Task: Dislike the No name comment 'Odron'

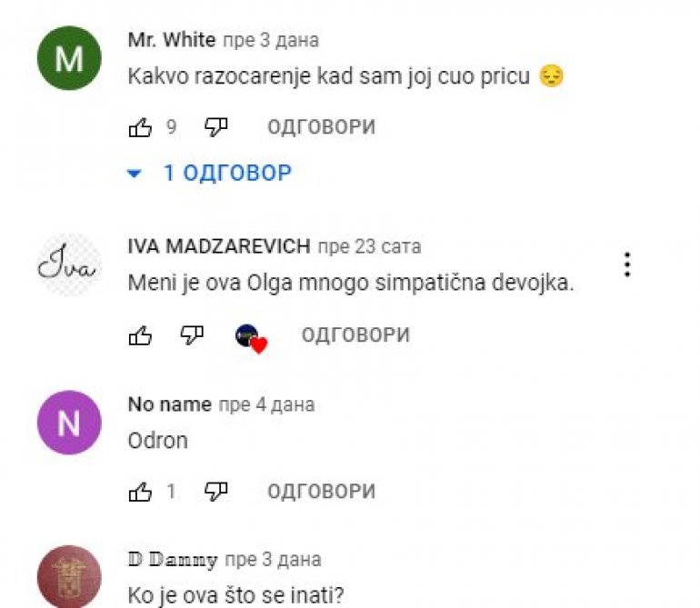Action: pyautogui.click(x=216, y=492)
